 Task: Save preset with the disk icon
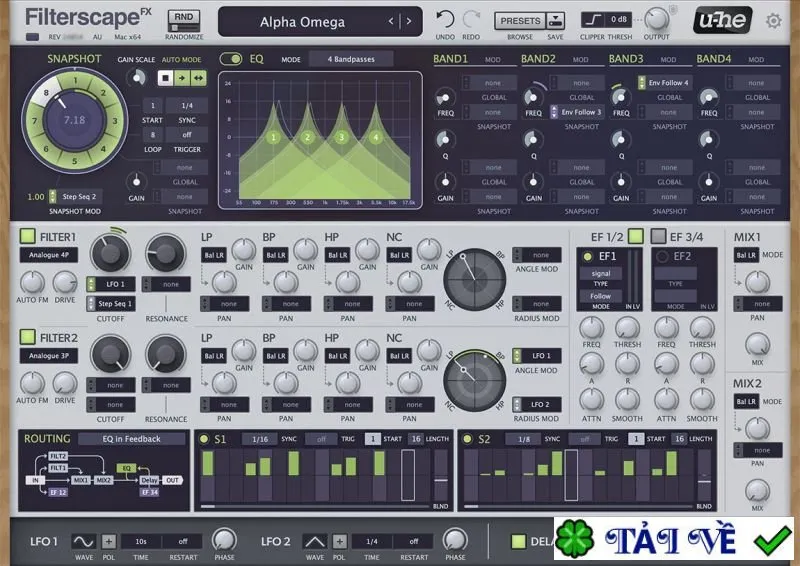click(x=555, y=21)
